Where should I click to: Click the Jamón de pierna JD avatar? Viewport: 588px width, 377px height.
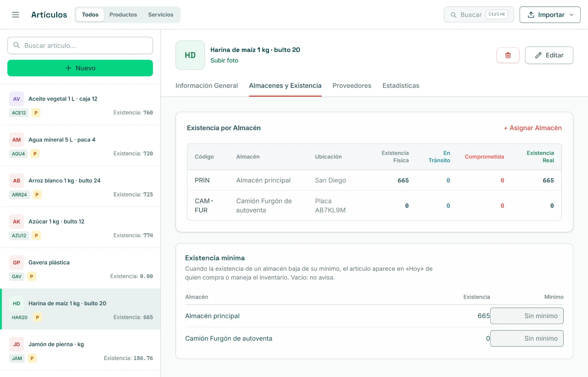[x=17, y=345]
